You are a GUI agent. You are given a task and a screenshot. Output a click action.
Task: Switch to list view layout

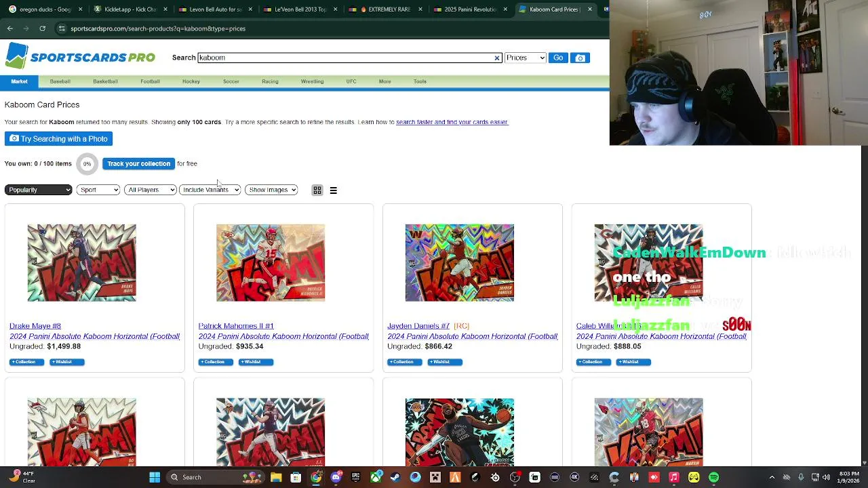(333, 190)
